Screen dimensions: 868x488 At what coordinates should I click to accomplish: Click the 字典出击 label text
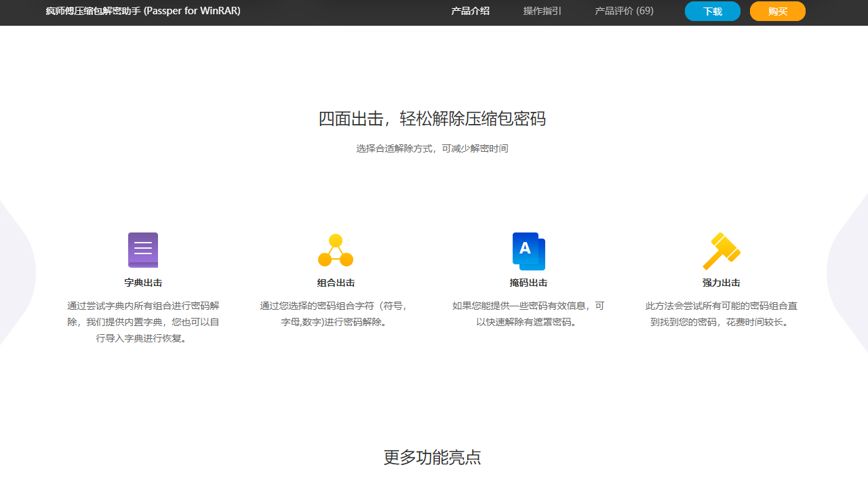(x=142, y=283)
